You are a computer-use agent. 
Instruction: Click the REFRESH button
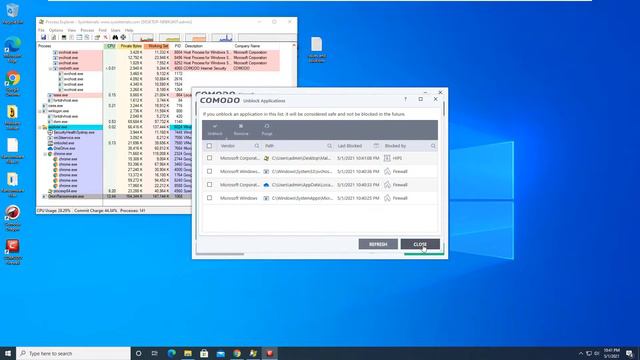(378, 244)
